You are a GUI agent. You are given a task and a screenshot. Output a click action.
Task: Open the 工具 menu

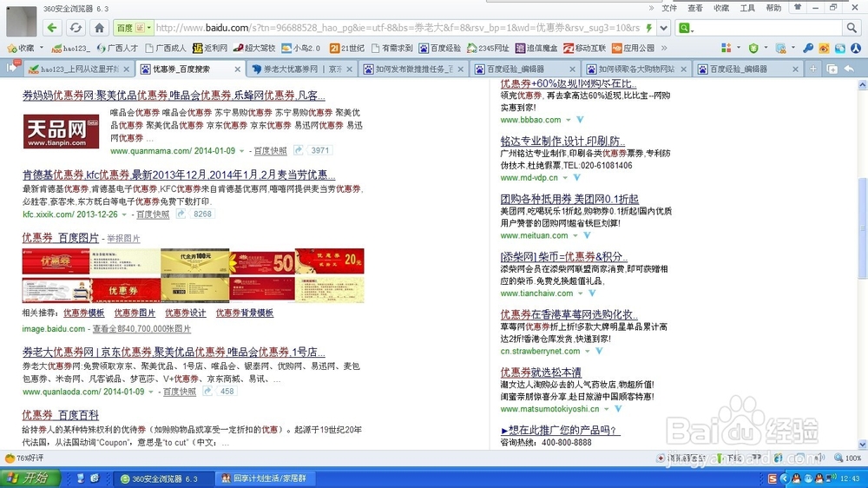pos(747,8)
